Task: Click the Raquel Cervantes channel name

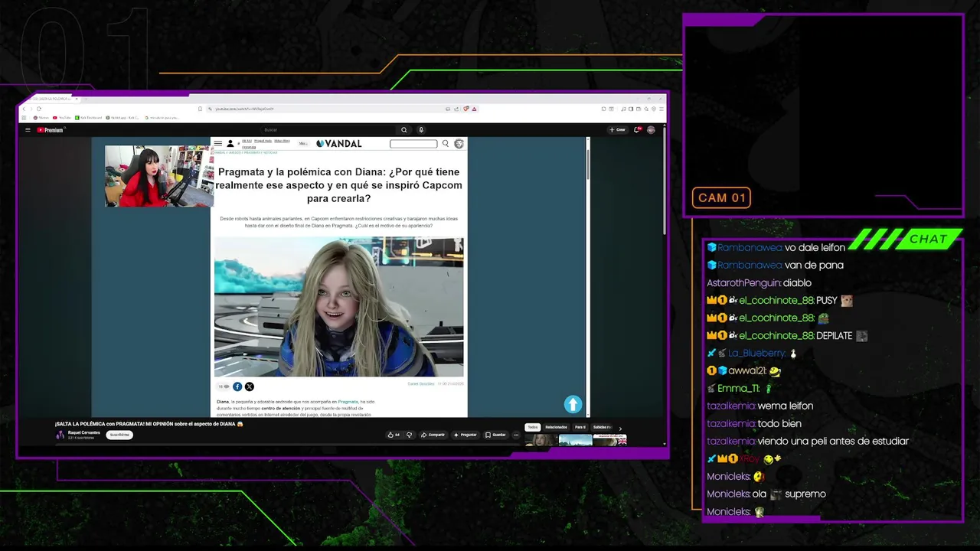Action: click(84, 432)
